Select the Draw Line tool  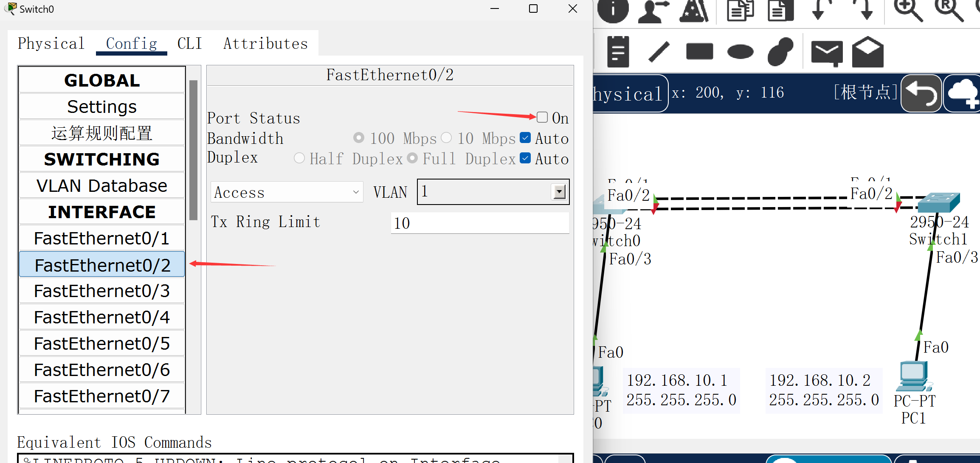tap(659, 52)
